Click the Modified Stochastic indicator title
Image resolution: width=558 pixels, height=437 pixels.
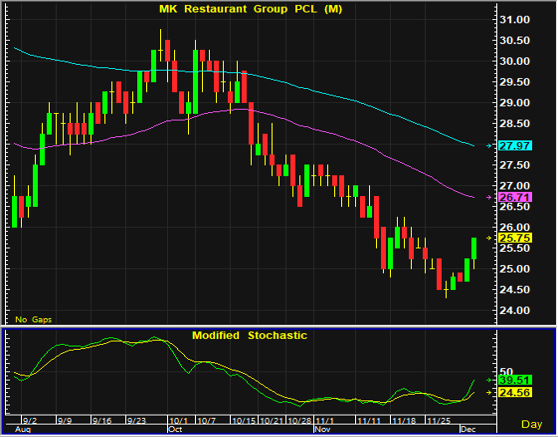249,335
